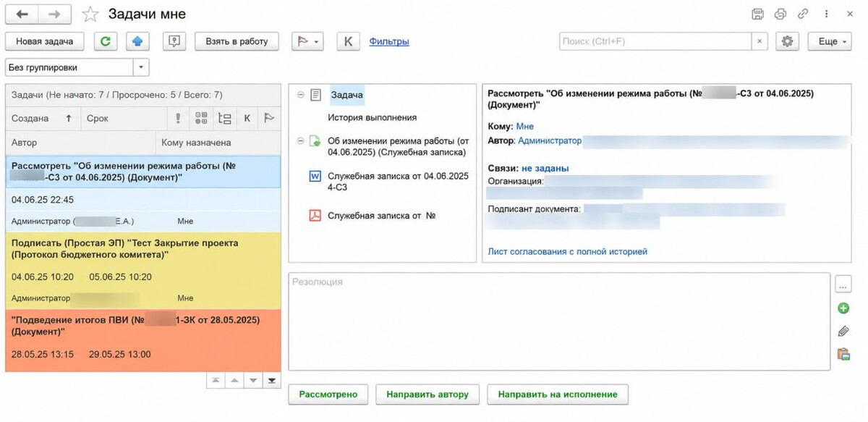Open the settings gear beside search
The width and height of the screenshot is (868, 422).
[x=787, y=41]
